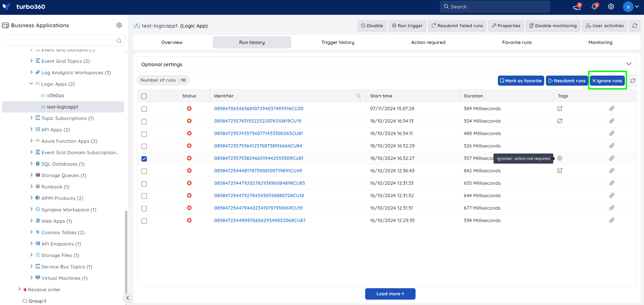Image resolution: width=644 pixels, height=305 pixels.
Task: Copy link icon for run ending CU18
Action: 612,195
